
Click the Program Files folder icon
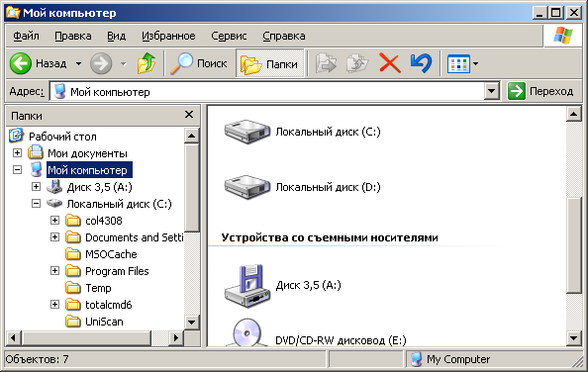pos(72,271)
